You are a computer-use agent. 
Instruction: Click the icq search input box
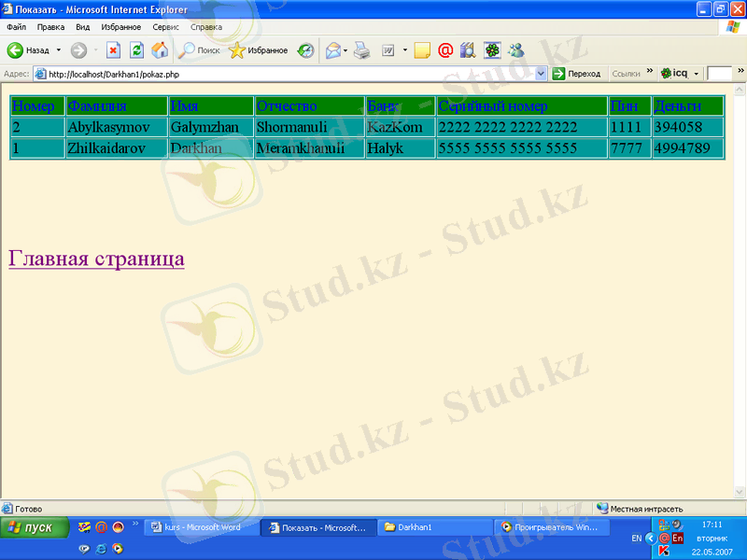point(719,74)
